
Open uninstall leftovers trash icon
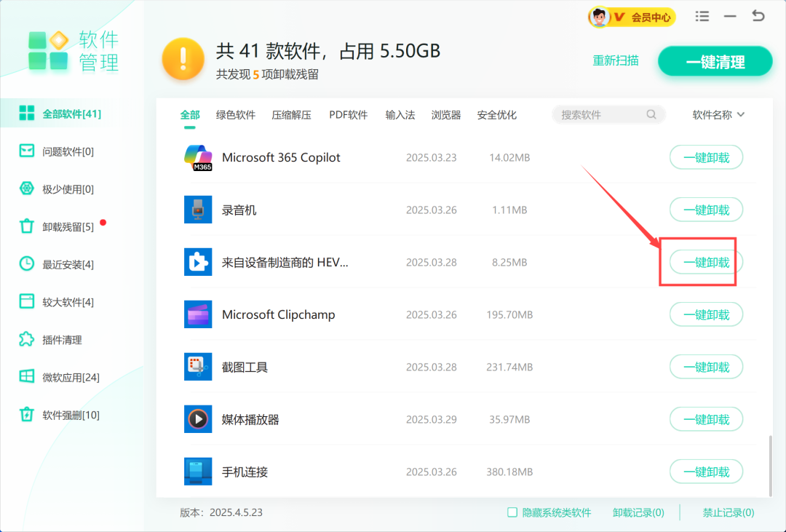[x=27, y=226]
